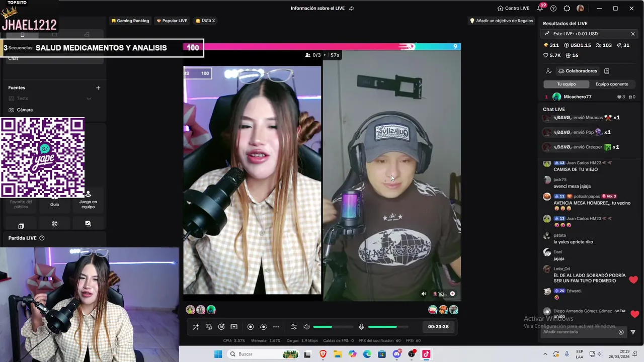Open the audio mixer settings sliders icon
Image resolution: width=644 pixels, height=362 pixels.
294,327
